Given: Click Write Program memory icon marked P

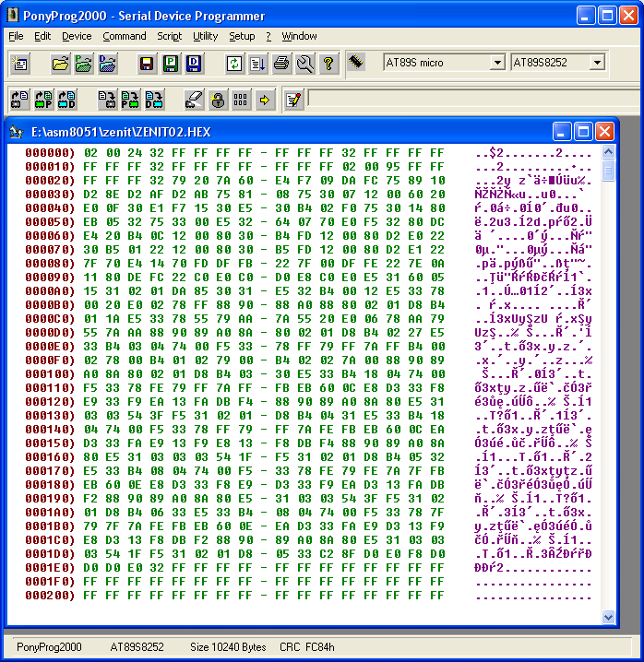Looking at the screenshot, I should pyautogui.click(x=131, y=100).
